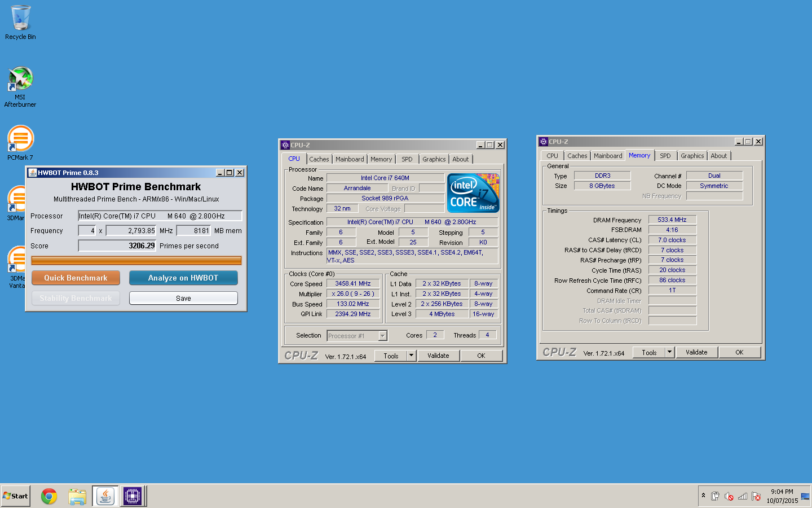Click the CAS# Latency value 7.0 clocks
Screen dimensions: 812x508
click(x=672, y=240)
